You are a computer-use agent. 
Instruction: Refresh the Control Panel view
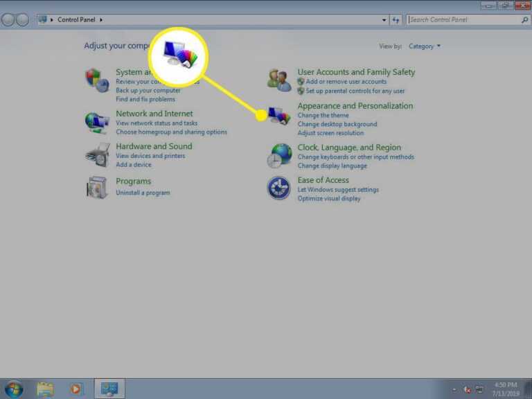(396, 20)
